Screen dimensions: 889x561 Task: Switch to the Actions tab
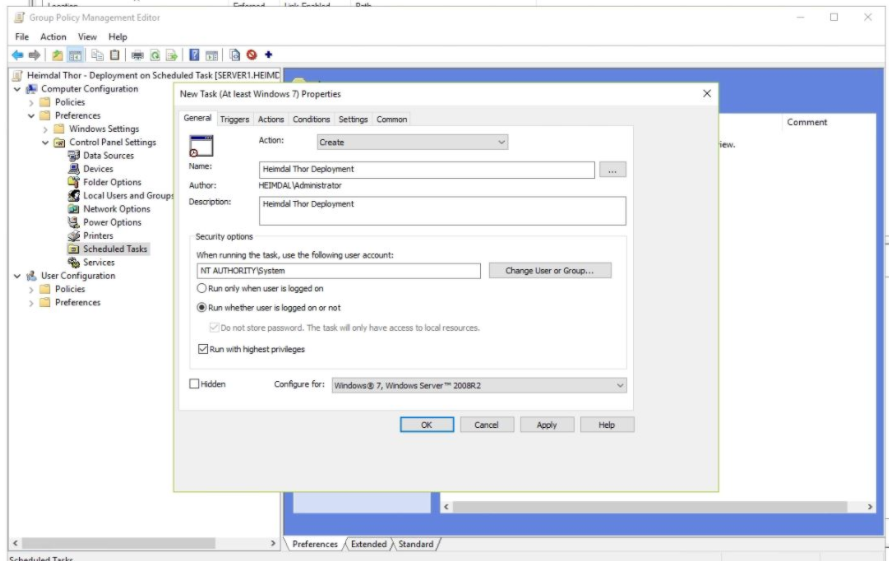click(x=271, y=119)
